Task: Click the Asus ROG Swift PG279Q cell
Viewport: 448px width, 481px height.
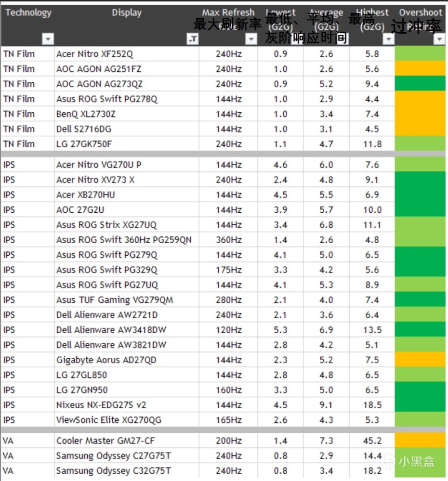Action: coord(127,255)
